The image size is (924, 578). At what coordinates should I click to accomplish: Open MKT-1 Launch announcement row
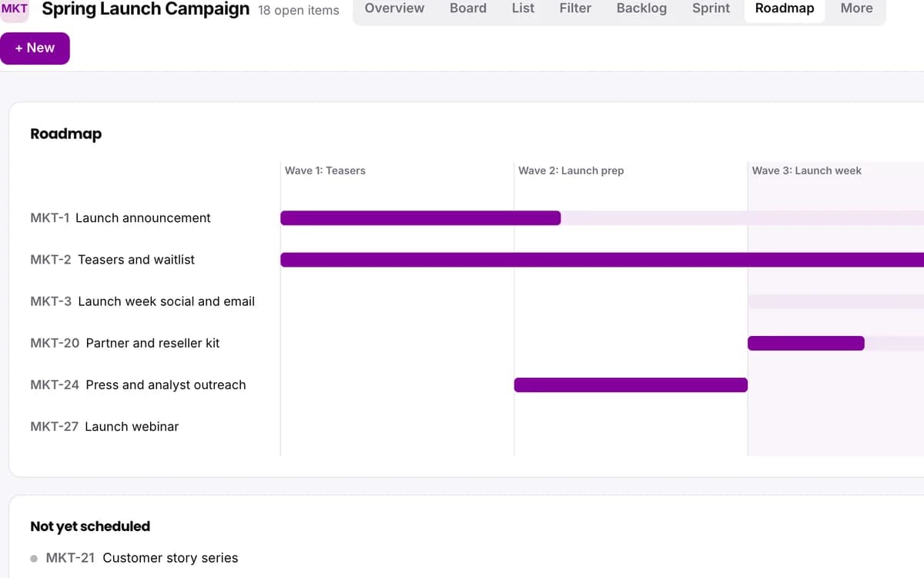pos(120,218)
